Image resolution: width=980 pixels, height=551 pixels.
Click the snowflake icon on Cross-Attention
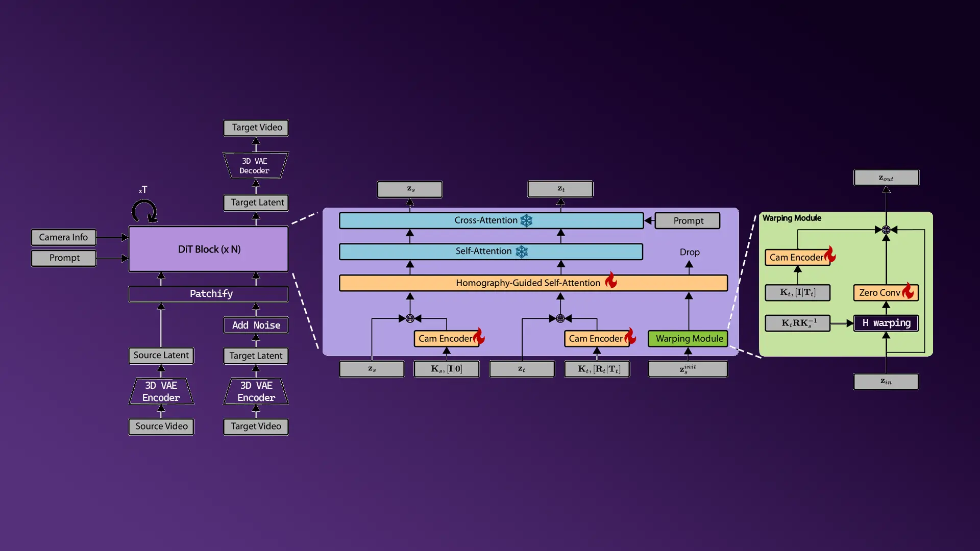526,220
